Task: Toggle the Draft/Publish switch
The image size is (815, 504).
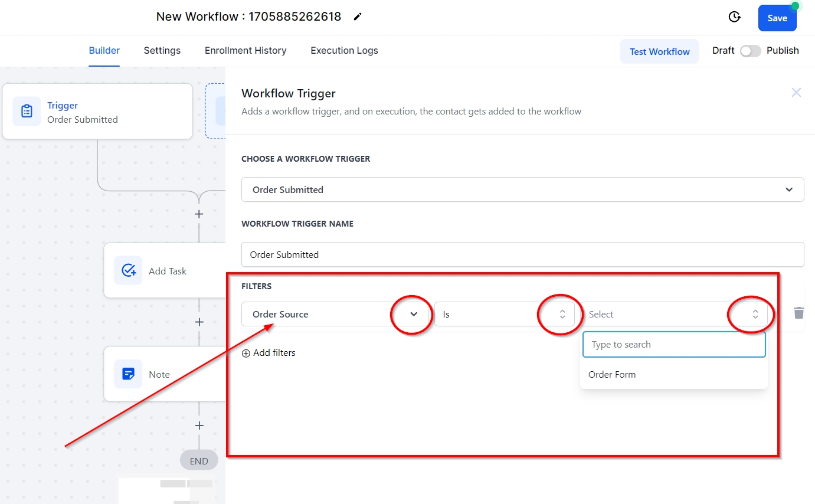Action: click(750, 51)
